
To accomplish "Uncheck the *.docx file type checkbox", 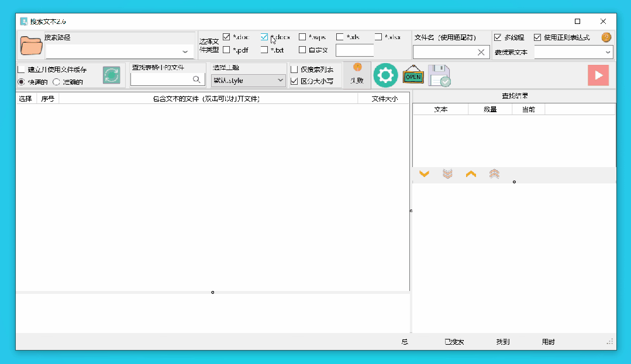I will tap(264, 36).
